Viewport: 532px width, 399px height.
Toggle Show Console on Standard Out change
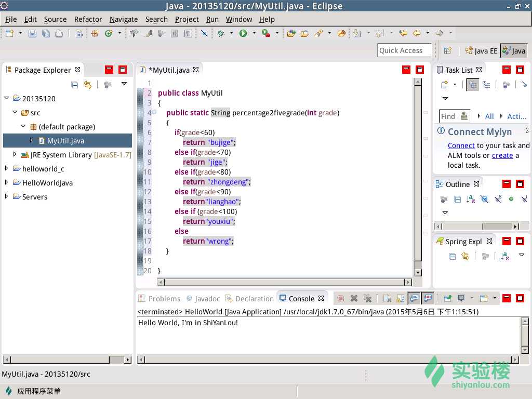[414, 298]
